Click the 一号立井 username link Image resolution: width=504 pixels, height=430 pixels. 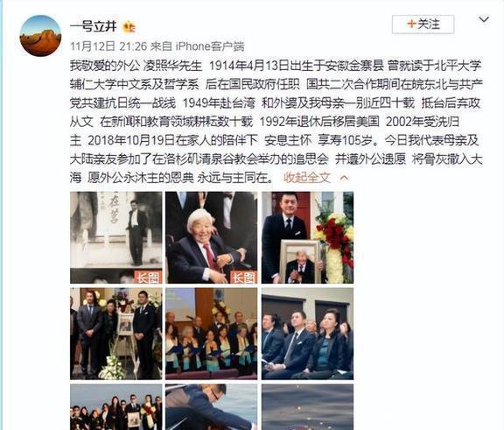click(x=94, y=26)
